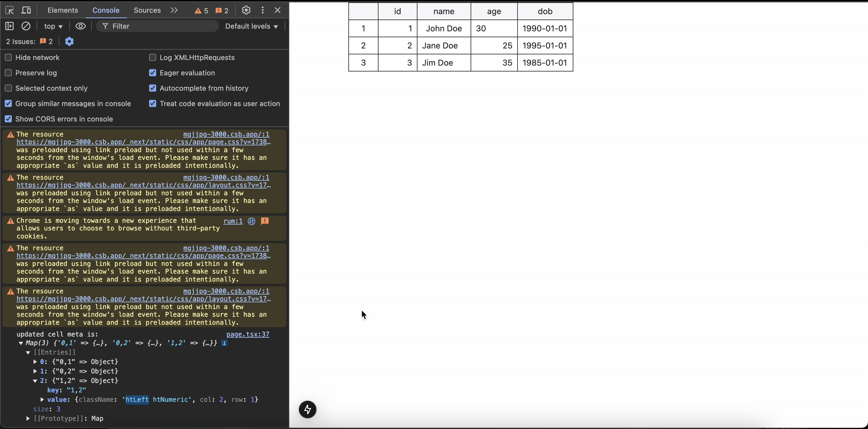Click the warning icon on cookies message

(x=11, y=221)
